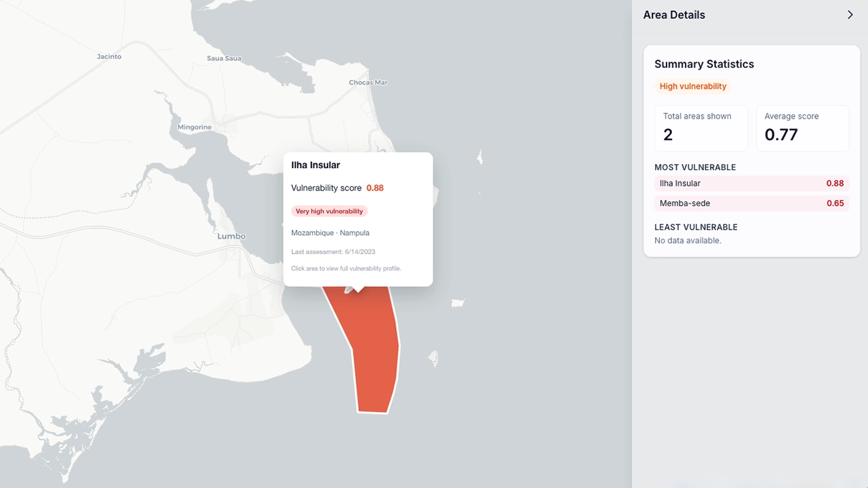Collapse the Area Details panel via its chevron
868x488 pixels.
pos(850,14)
